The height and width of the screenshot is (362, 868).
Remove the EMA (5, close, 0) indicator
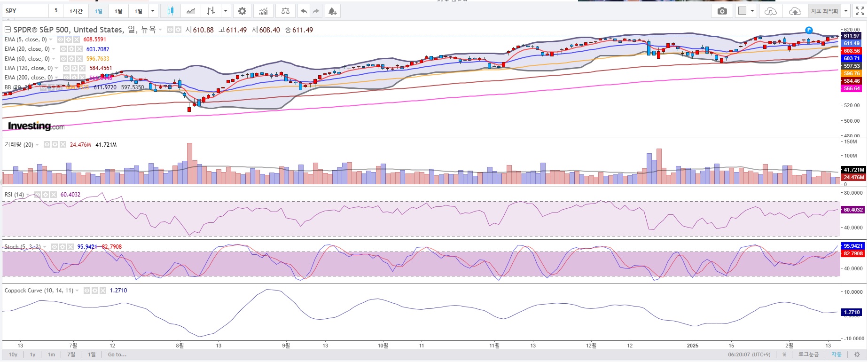pos(76,39)
